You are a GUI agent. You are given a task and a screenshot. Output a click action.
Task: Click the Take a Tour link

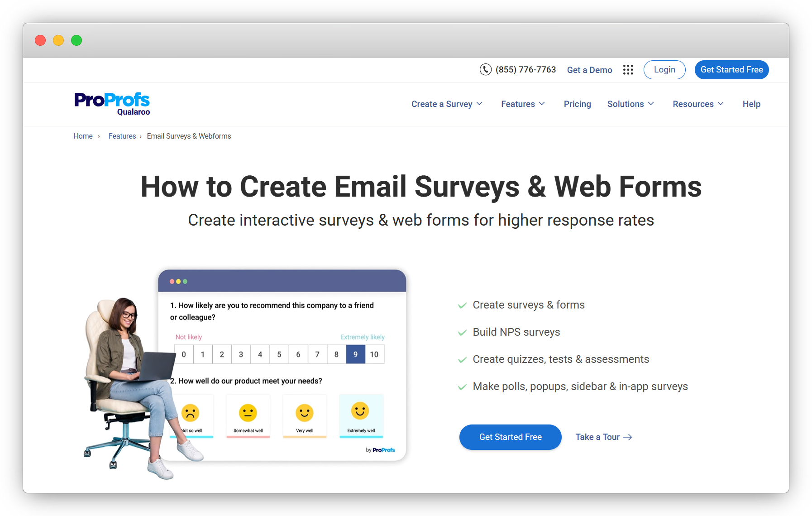(603, 437)
